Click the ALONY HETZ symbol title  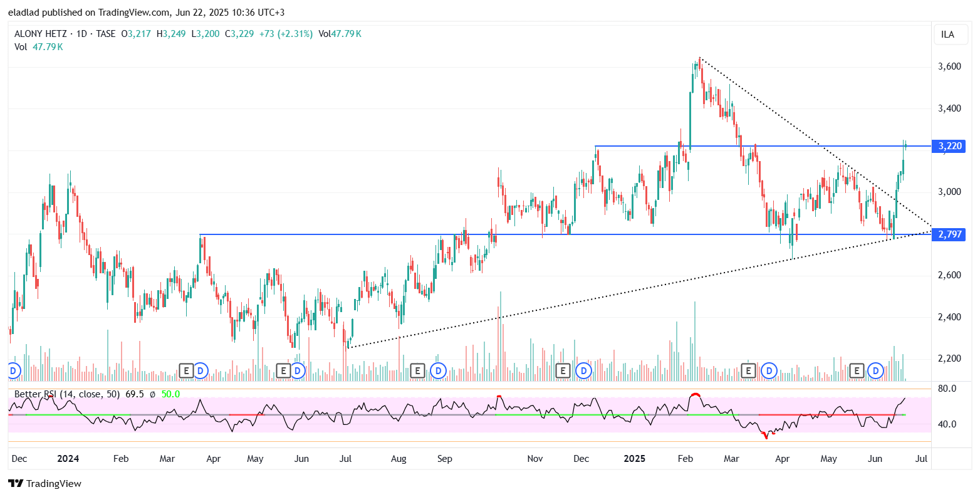click(x=40, y=34)
